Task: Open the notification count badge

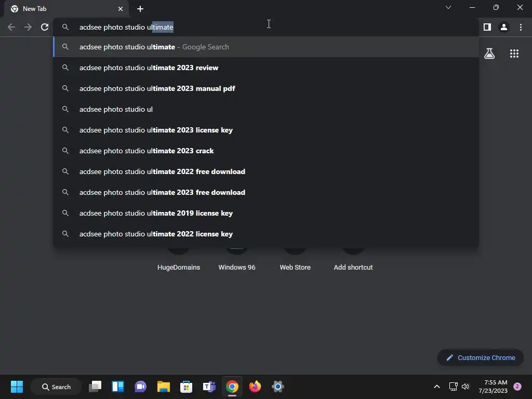Action: point(517,387)
